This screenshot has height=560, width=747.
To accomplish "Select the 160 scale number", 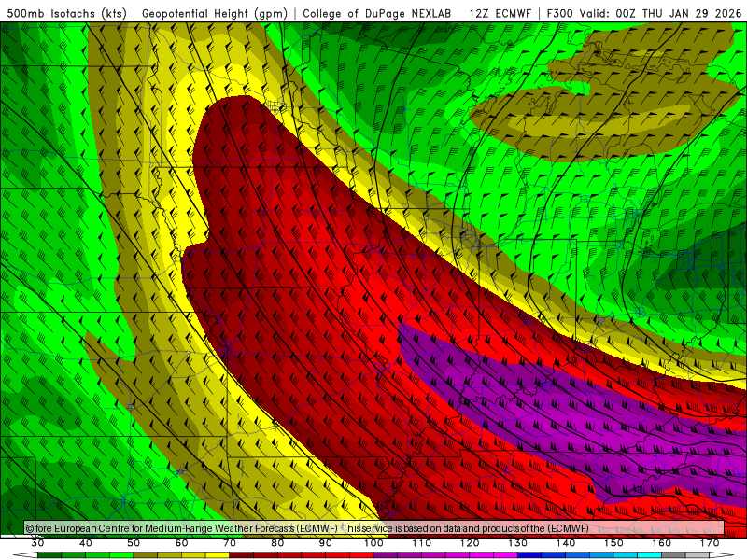I will pos(662,543).
